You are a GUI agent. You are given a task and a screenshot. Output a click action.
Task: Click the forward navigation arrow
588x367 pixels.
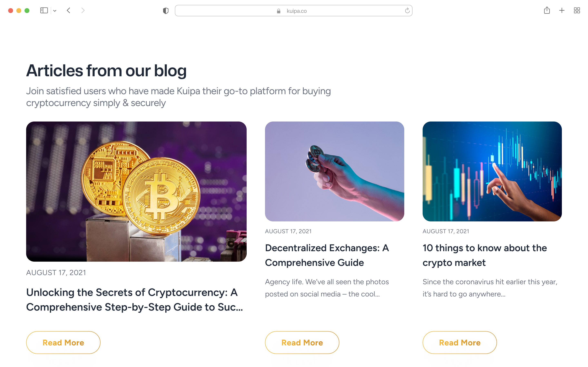tap(83, 10)
